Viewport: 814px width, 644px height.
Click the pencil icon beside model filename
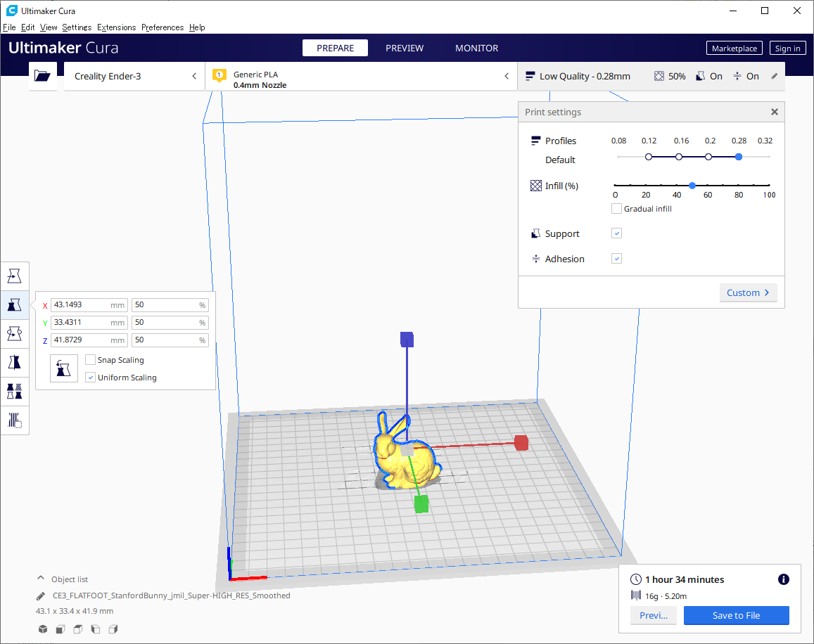[41, 595]
